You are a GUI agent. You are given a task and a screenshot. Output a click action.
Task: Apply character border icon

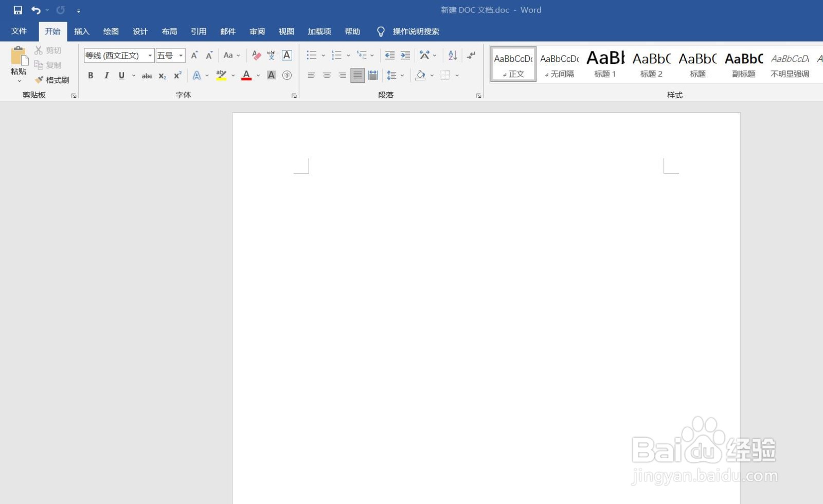(x=287, y=56)
